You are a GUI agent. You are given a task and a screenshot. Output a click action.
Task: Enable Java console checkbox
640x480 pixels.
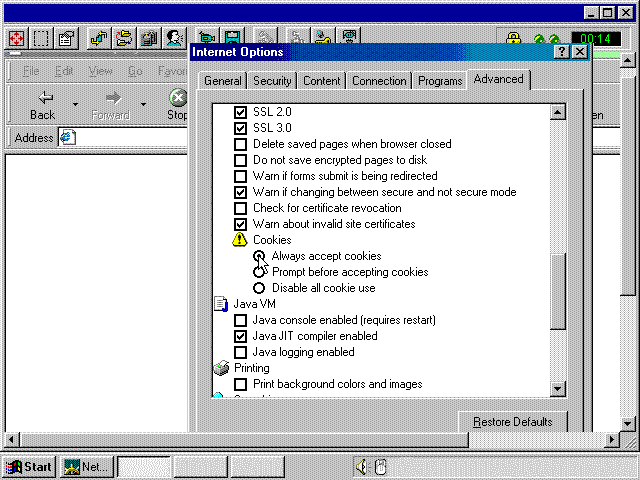point(240,320)
